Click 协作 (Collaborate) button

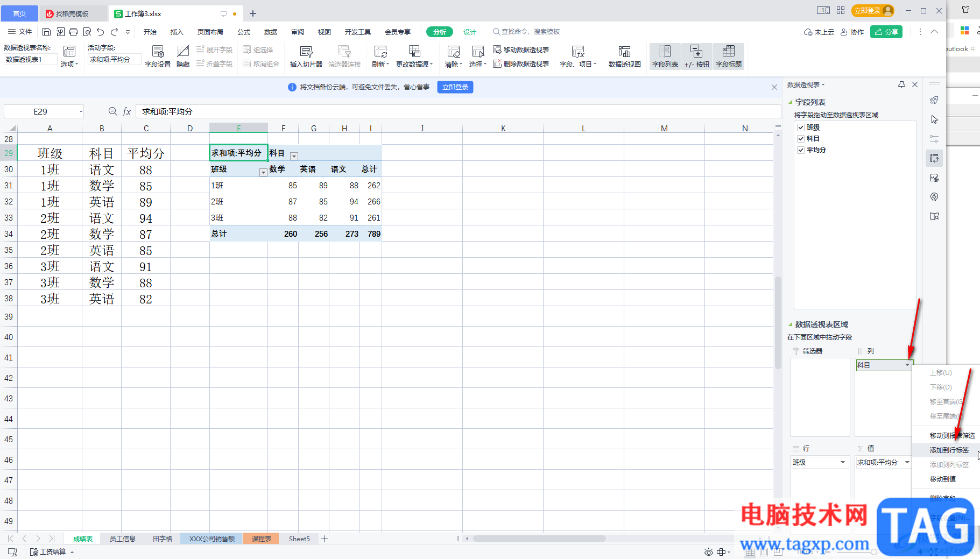coord(852,32)
